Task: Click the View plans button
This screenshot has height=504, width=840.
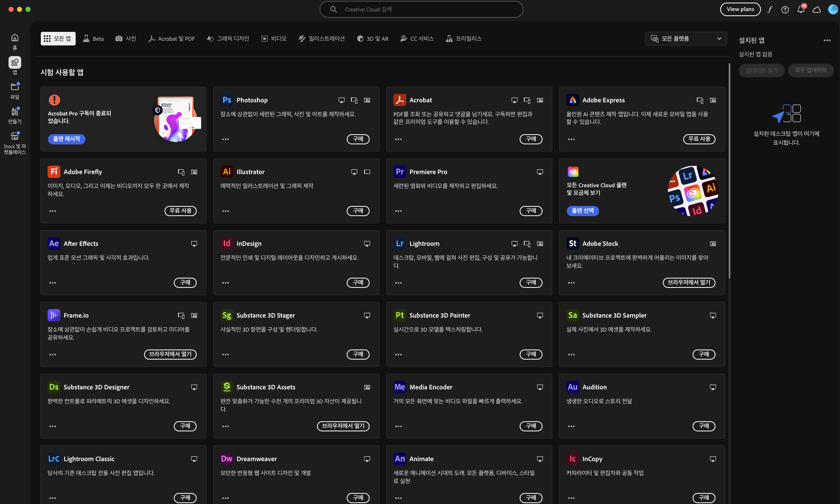Action: click(740, 9)
